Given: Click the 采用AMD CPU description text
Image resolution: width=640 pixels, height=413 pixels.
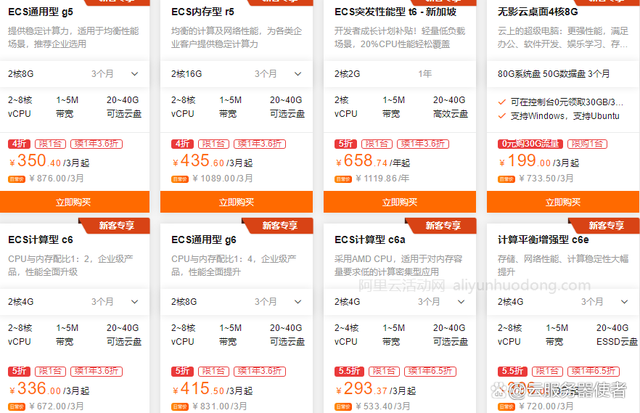Looking at the screenshot, I should (x=398, y=265).
